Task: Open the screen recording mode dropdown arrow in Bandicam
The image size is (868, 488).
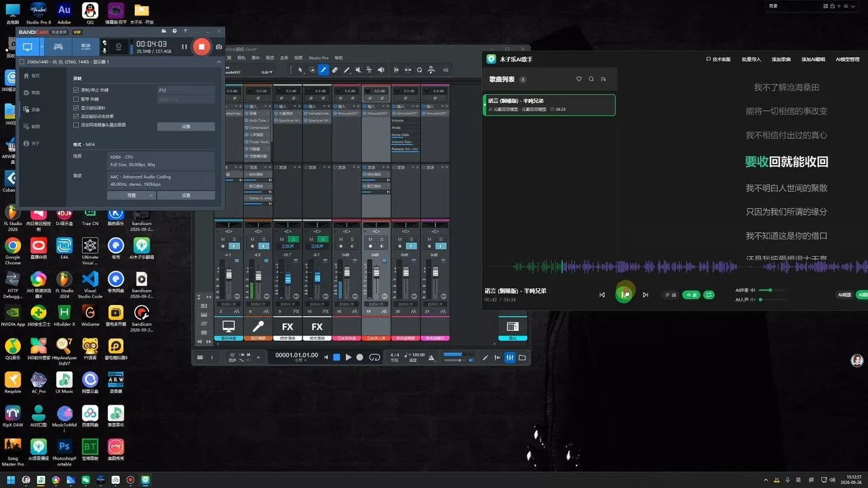Action: (42, 47)
